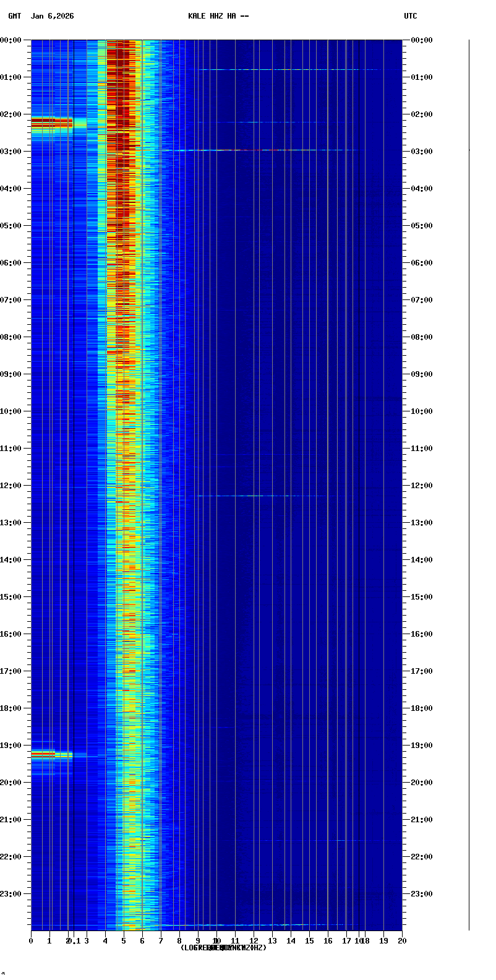Click the frequency axis label 0
496x980 pixels.
point(31,941)
